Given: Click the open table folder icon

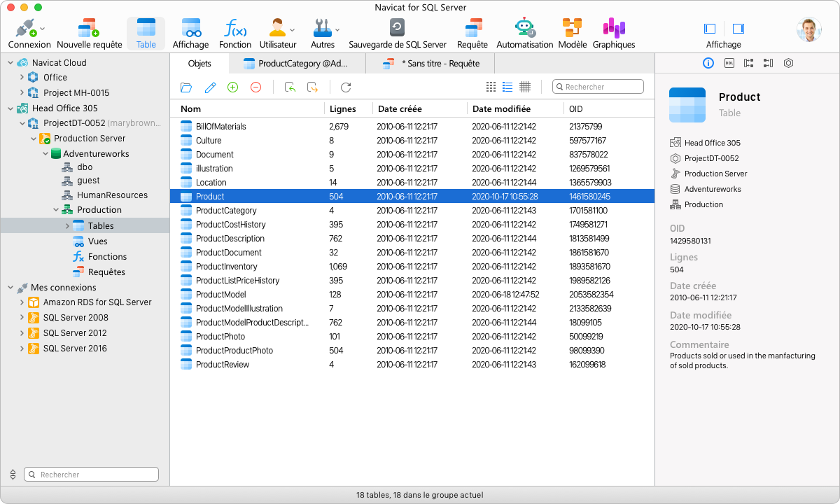Looking at the screenshot, I should (x=186, y=87).
